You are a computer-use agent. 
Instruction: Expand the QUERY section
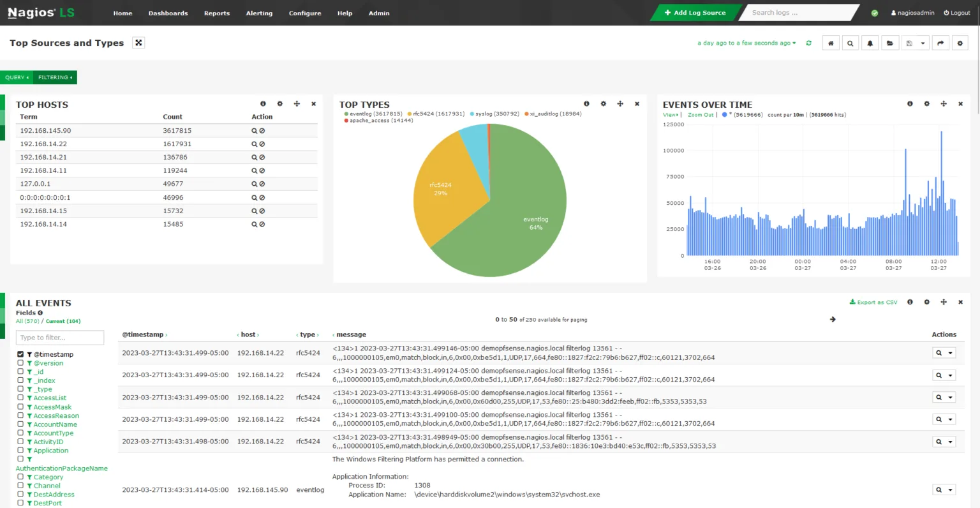[17, 77]
